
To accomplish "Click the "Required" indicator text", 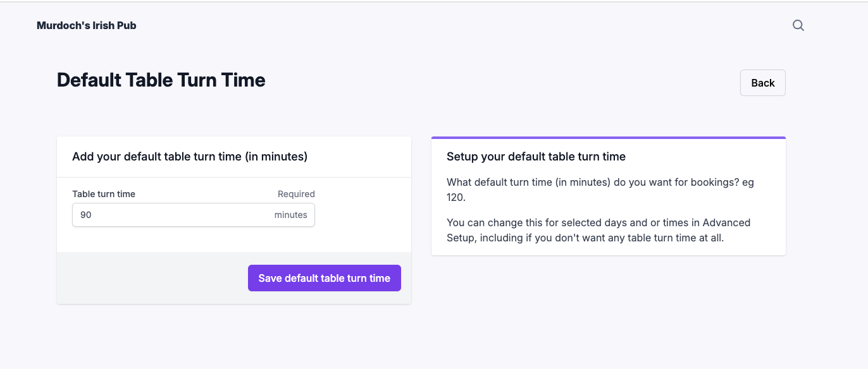I will pos(296,194).
